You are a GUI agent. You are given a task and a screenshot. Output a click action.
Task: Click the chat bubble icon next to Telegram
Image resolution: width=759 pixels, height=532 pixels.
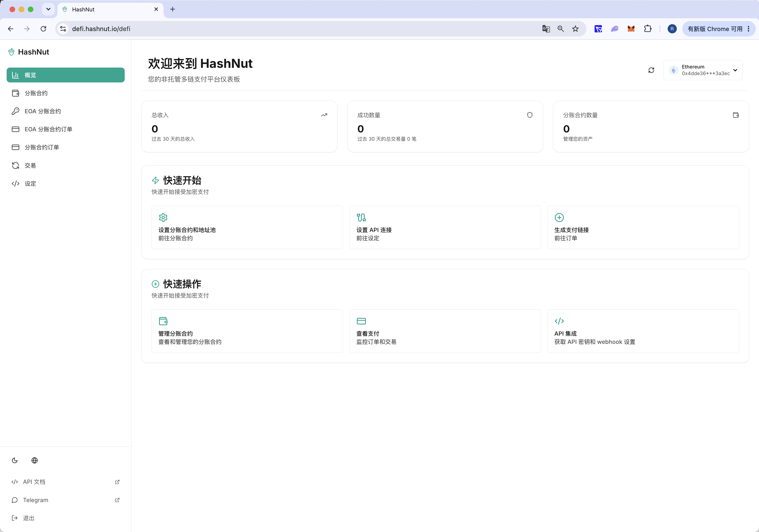(x=15, y=500)
